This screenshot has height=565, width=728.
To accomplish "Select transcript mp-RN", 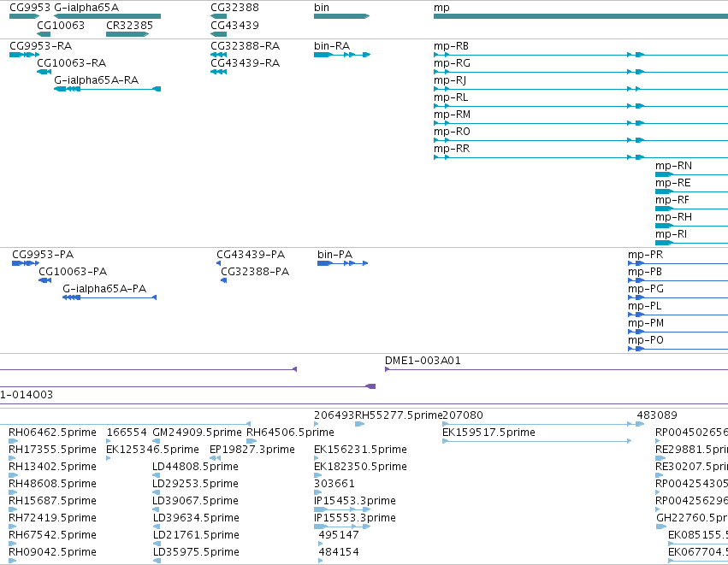I will [691, 174].
